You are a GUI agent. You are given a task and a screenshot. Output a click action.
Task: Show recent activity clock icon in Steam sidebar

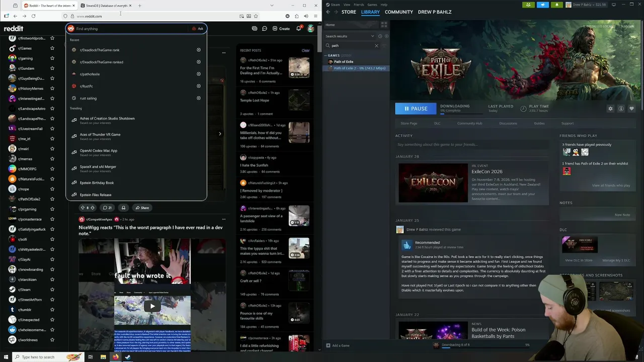point(380,36)
